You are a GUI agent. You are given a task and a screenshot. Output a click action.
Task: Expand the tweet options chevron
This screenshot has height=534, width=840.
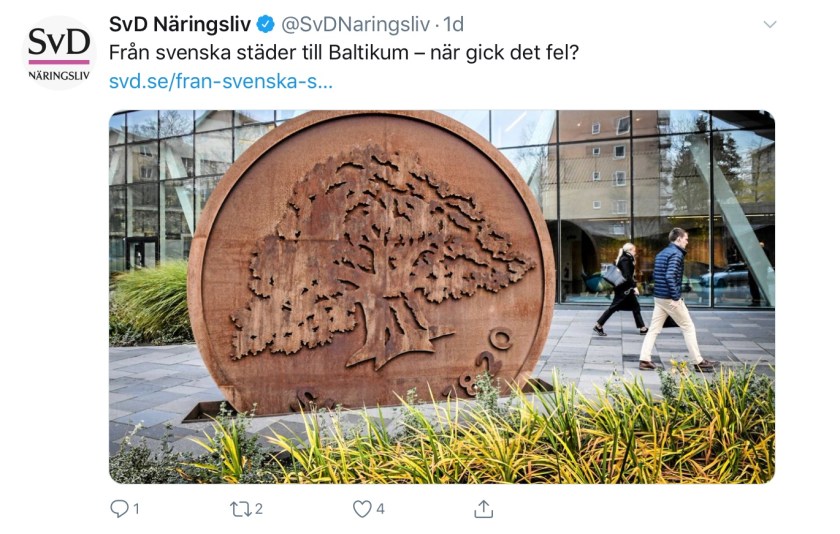tap(770, 25)
